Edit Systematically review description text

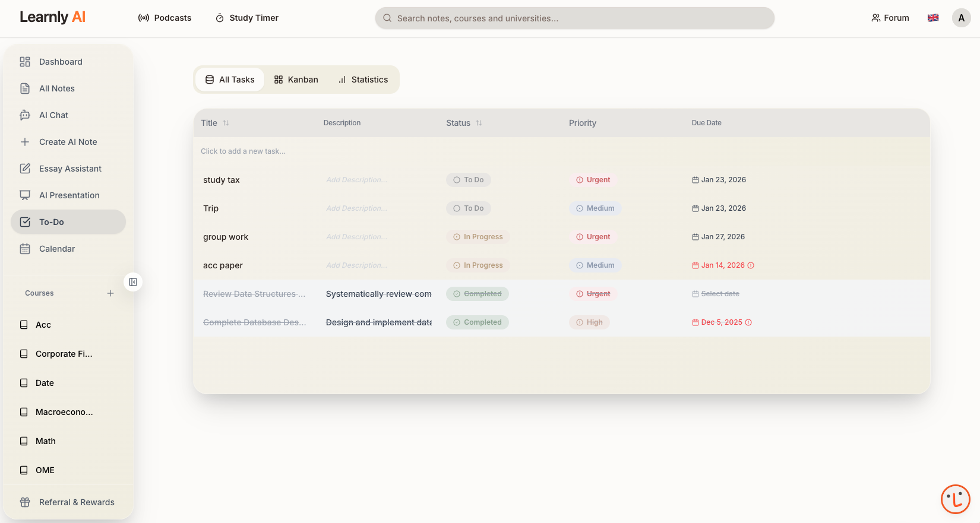coord(379,294)
